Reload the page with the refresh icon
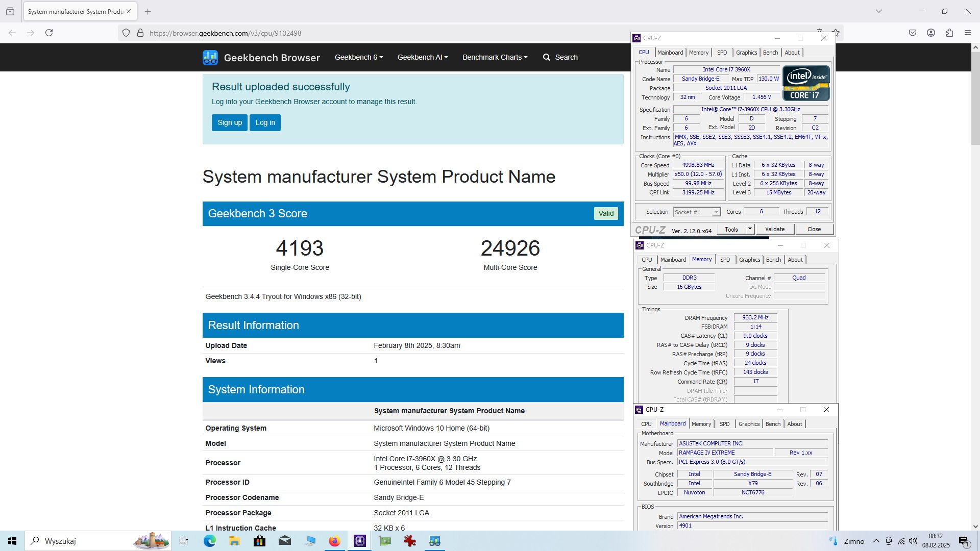 [49, 33]
